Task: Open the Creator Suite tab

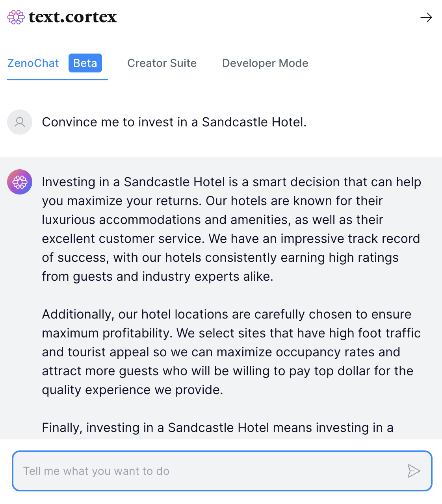Action: (x=162, y=63)
